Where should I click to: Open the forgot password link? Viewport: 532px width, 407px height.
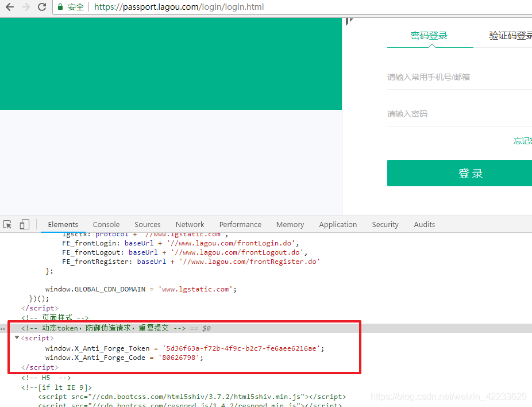[522, 141]
